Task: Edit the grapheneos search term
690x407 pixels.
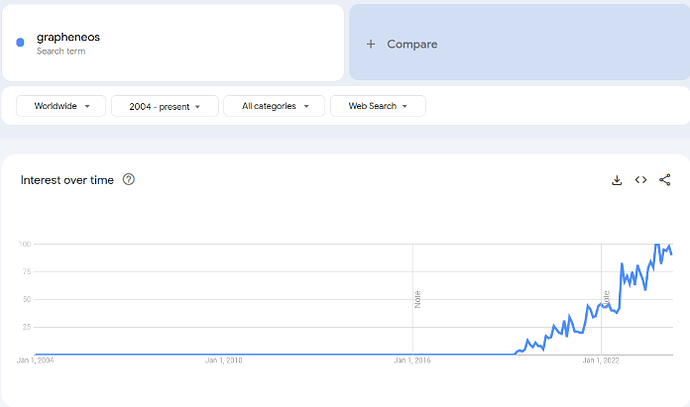Action: [x=68, y=38]
